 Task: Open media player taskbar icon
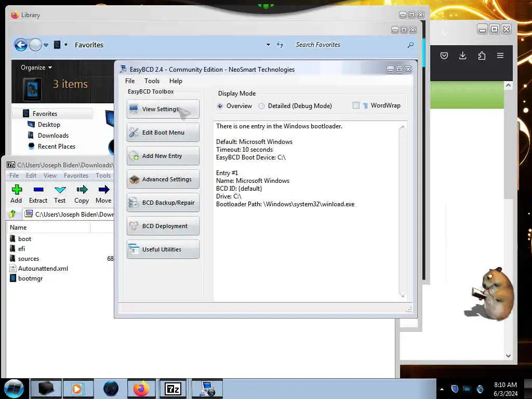pyautogui.click(x=78, y=389)
